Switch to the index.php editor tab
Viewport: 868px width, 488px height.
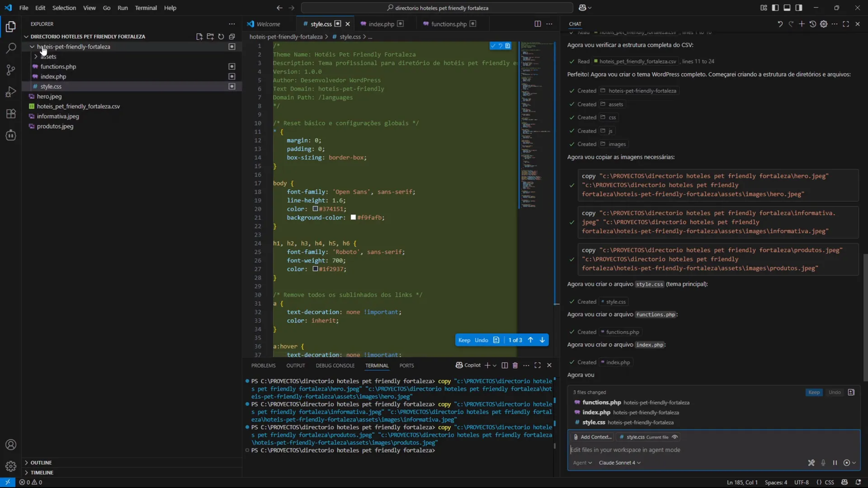[x=381, y=24]
